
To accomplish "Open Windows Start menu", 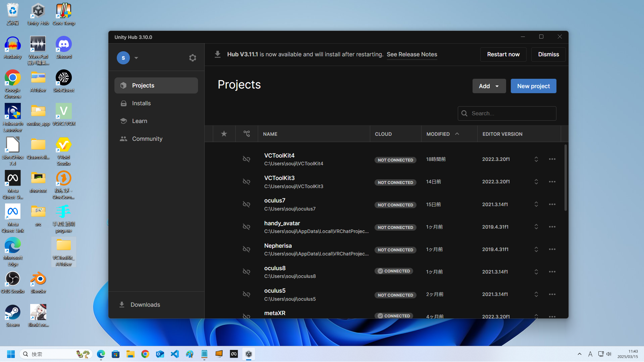I will 11,354.
